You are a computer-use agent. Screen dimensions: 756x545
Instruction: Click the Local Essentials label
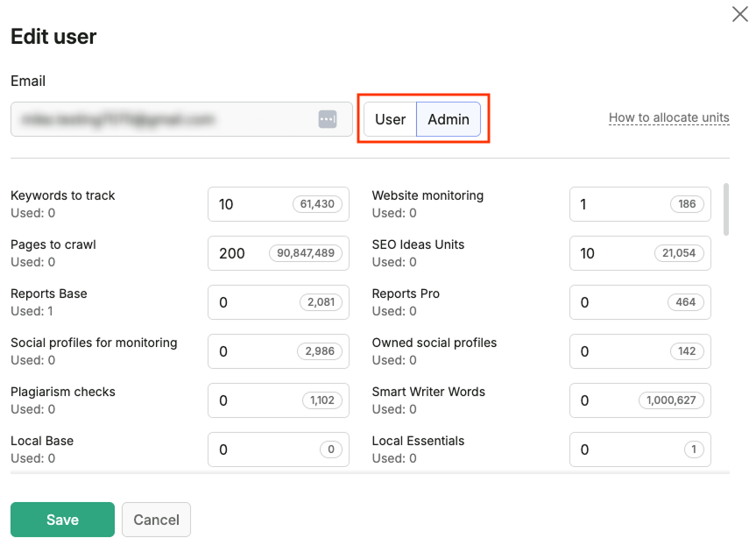pos(418,441)
